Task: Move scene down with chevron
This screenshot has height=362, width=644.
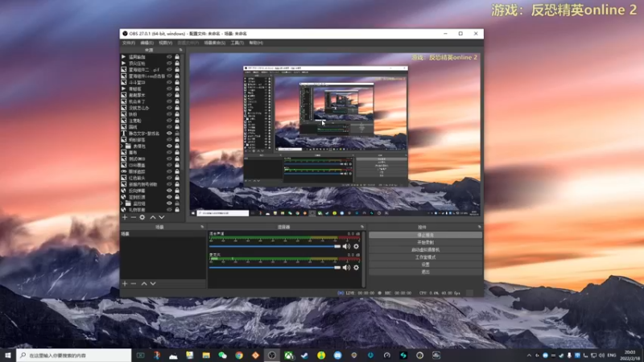Action: [x=153, y=284]
